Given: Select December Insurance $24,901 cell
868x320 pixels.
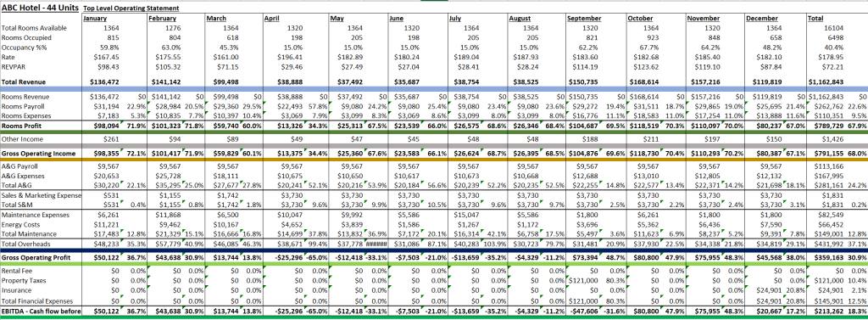Looking at the screenshot, I should click(765, 290).
